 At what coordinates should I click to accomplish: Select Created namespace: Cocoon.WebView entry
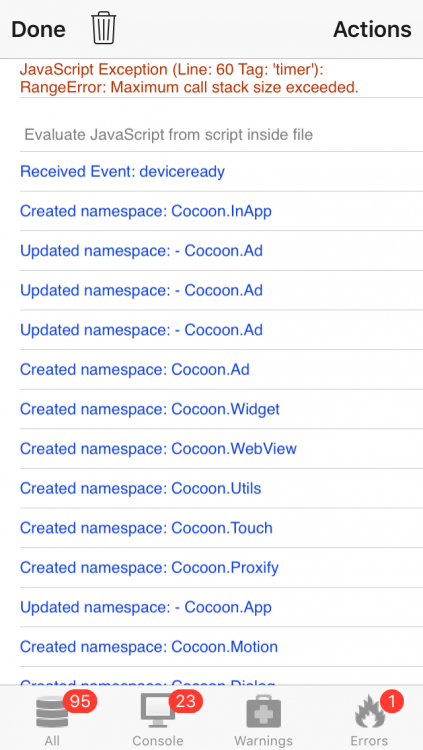221,449
